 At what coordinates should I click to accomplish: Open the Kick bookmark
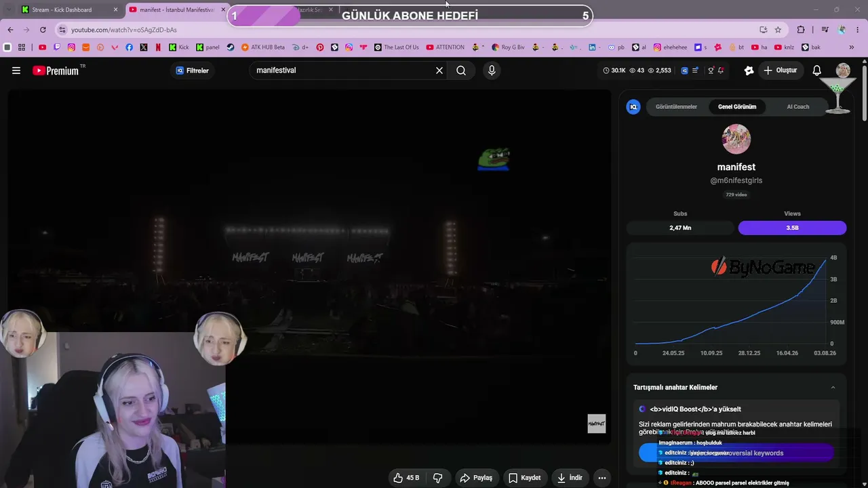pos(179,47)
